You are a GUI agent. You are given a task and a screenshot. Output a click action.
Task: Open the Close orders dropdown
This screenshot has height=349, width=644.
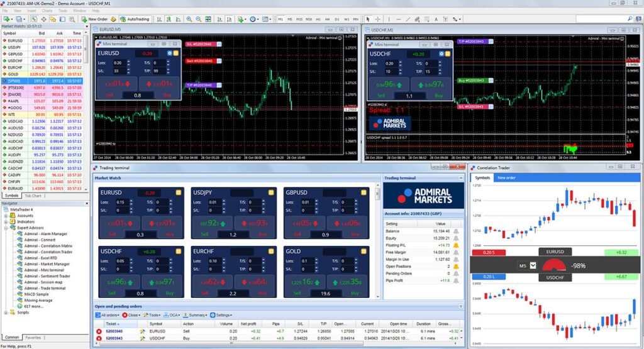[x=131, y=315]
